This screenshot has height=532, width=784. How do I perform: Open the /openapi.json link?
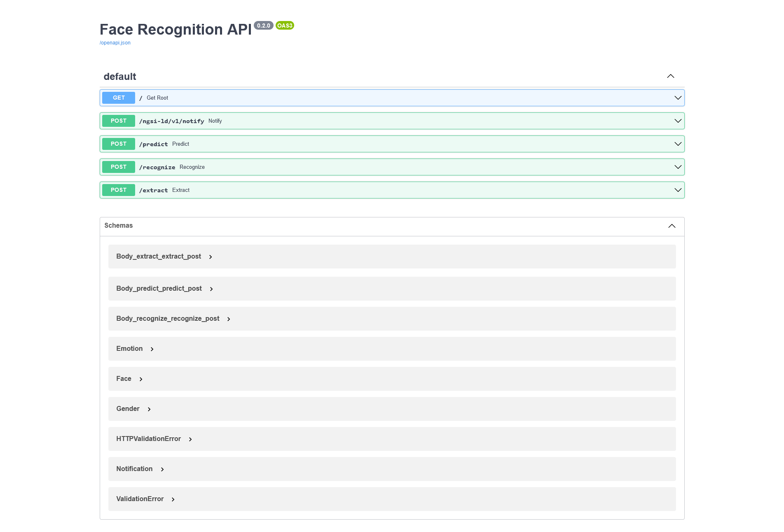coord(115,43)
